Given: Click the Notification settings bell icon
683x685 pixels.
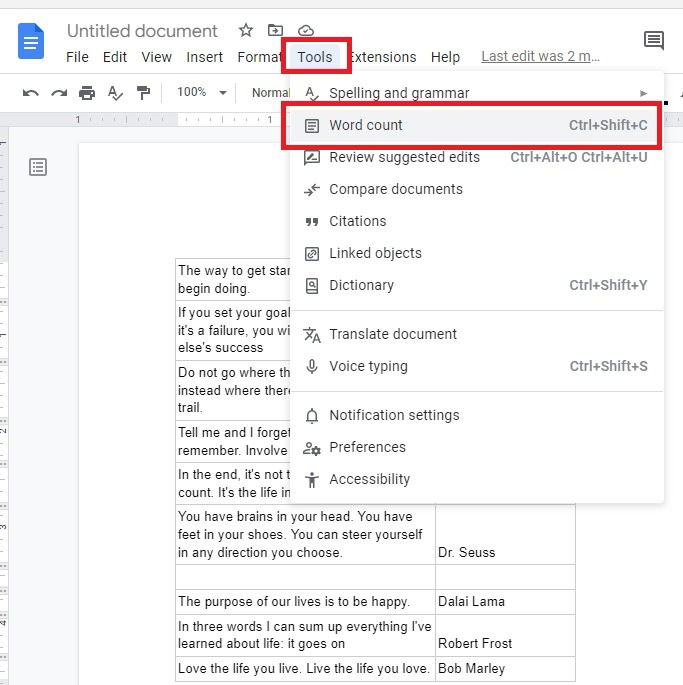Looking at the screenshot, I should coord(312,415).
